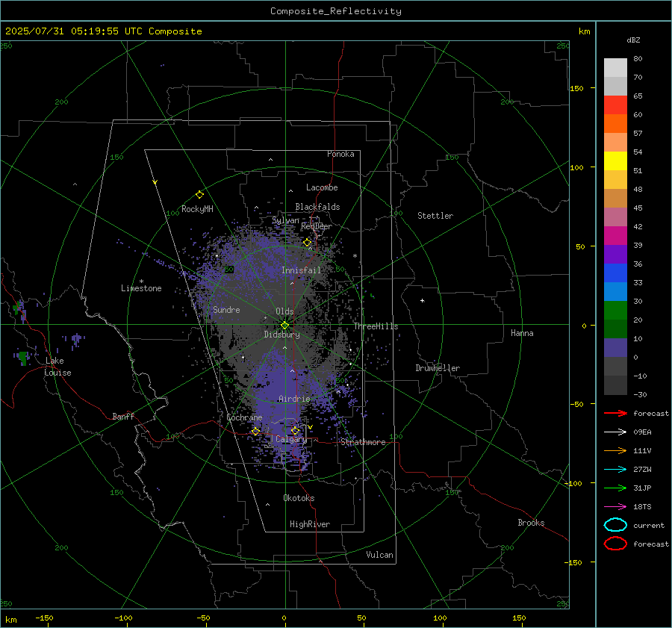This screenshot has width=672, height=628.
Task: Pick the red 65–60 dBZ color swatch
Action: (x=615, y=105)
